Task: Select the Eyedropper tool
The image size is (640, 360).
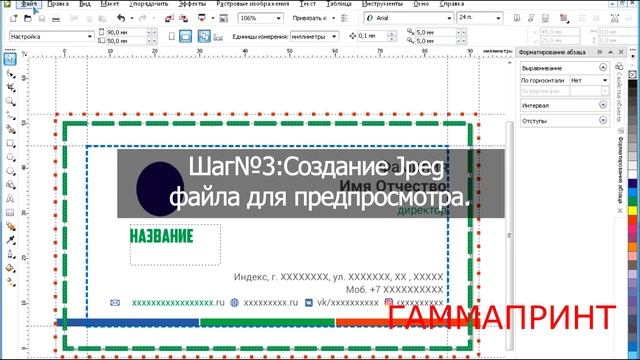Action: coord(11,240)
